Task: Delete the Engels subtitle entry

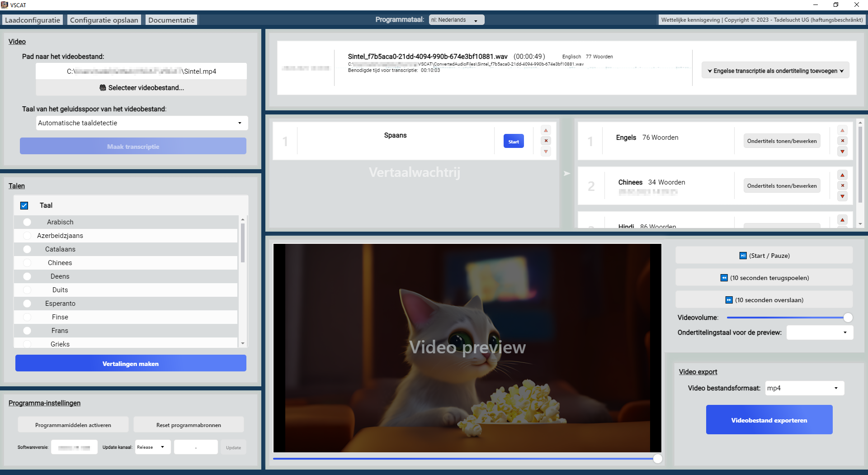Action: (842, 141)
